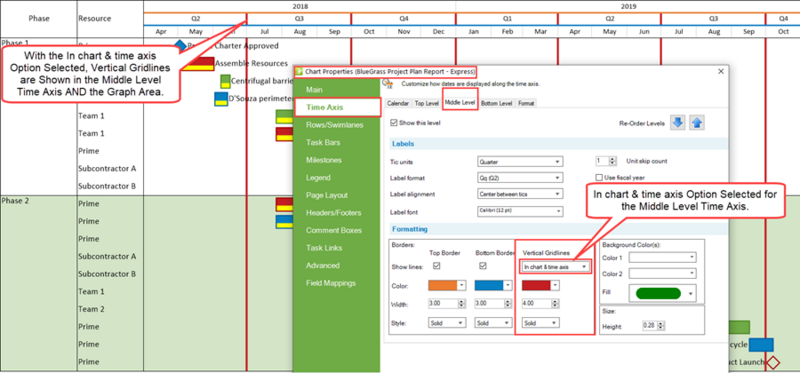Open the Label alignment dropdown
The image size is (800, 373).
(x=520, y=194)
